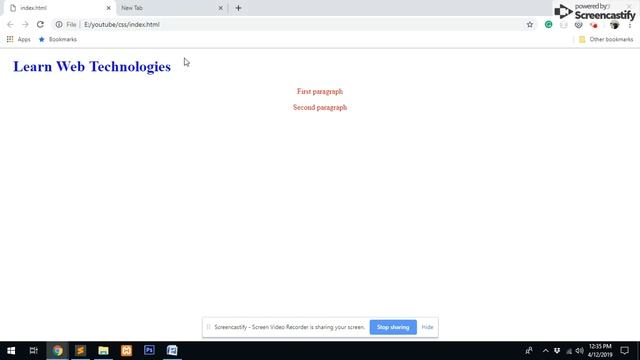Open the shield extension icon in toolbar
This screenshot has width=640, height=360.
[579, 25]
